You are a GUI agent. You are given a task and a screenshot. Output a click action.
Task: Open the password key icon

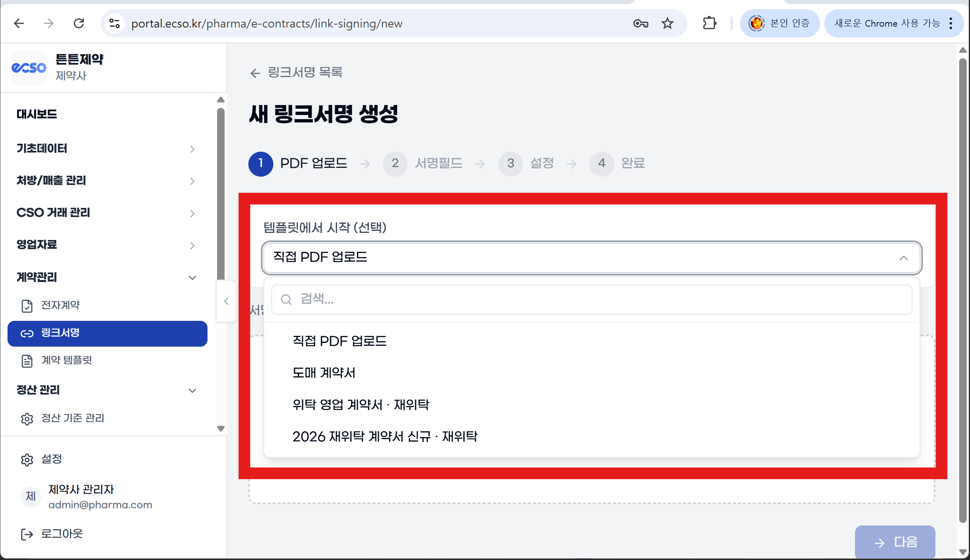(640, 23)
